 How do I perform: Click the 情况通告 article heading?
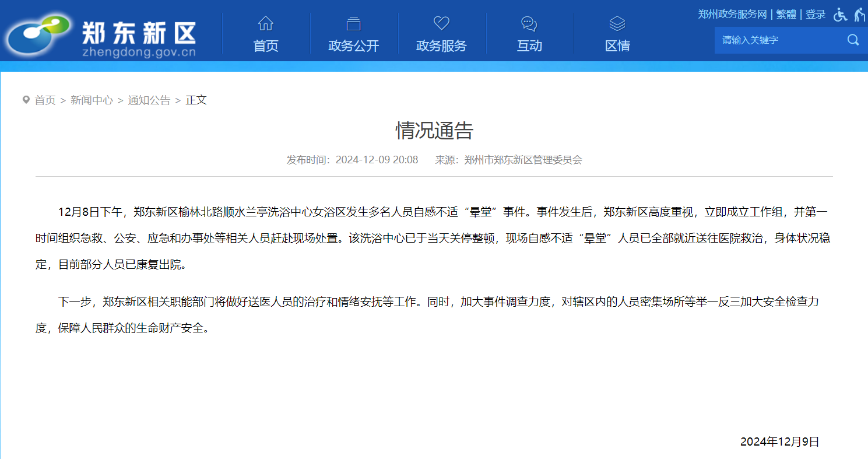click(x=434, y=131)
